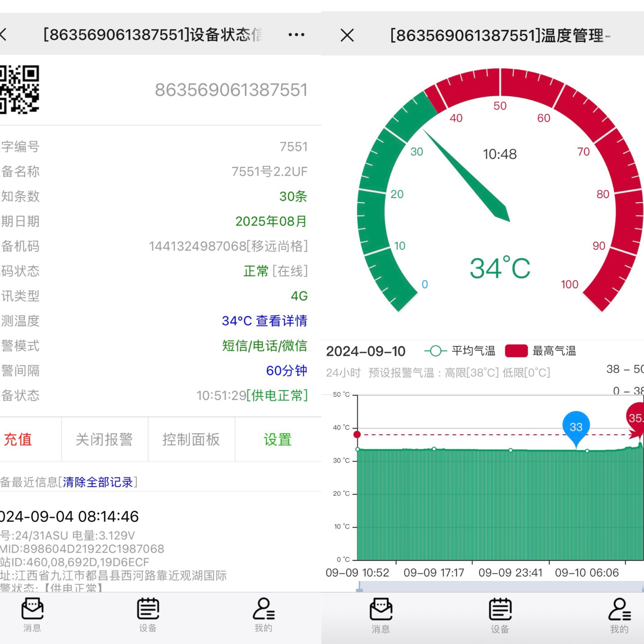Open 我的 tab in left bottom bar
The image size is (644, 644).
click(x=263, y=615)
